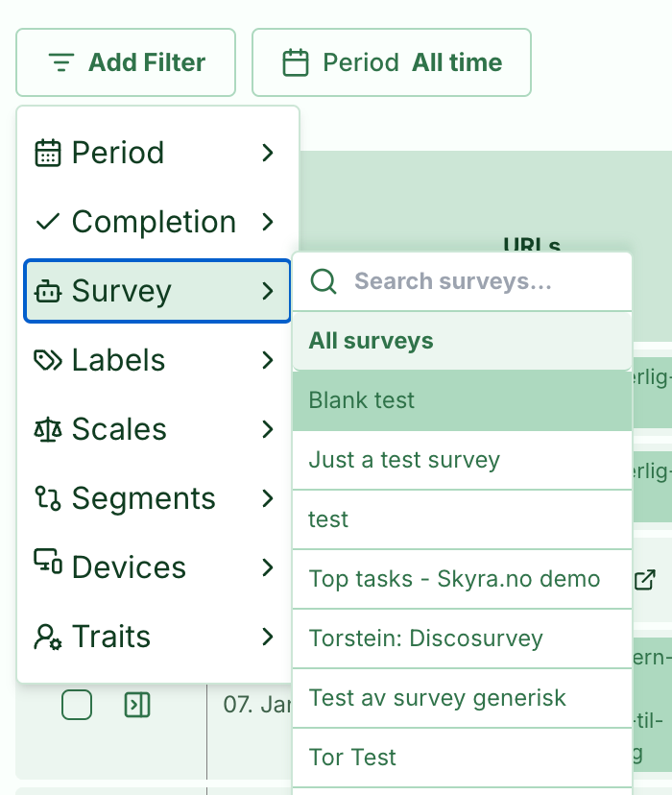Image resolution: width=672 pixels, height=795 pixels.
Task: Expand chevron on the Survey row
Action: click(x=268, y=291)
